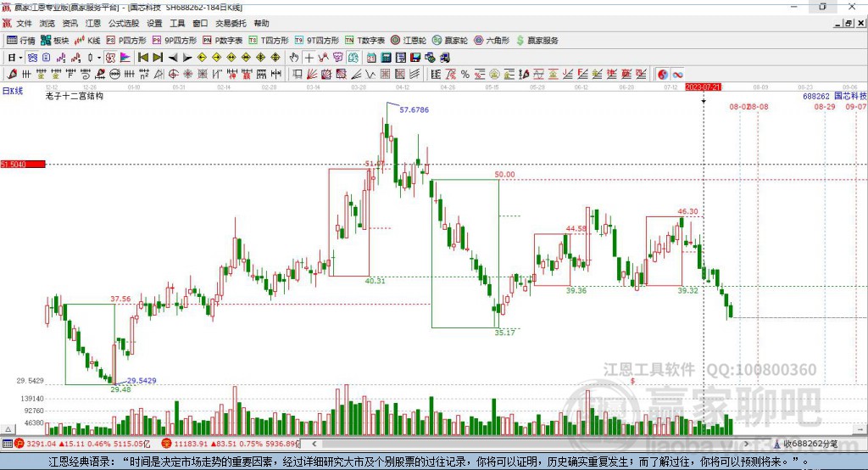Restore the inner document window
Screen dimensions: 868x470
[848, 23]
